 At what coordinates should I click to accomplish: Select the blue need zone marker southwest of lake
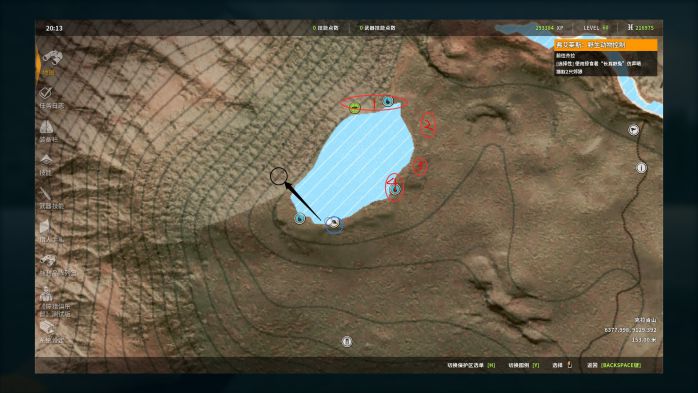tap(300, 219)
